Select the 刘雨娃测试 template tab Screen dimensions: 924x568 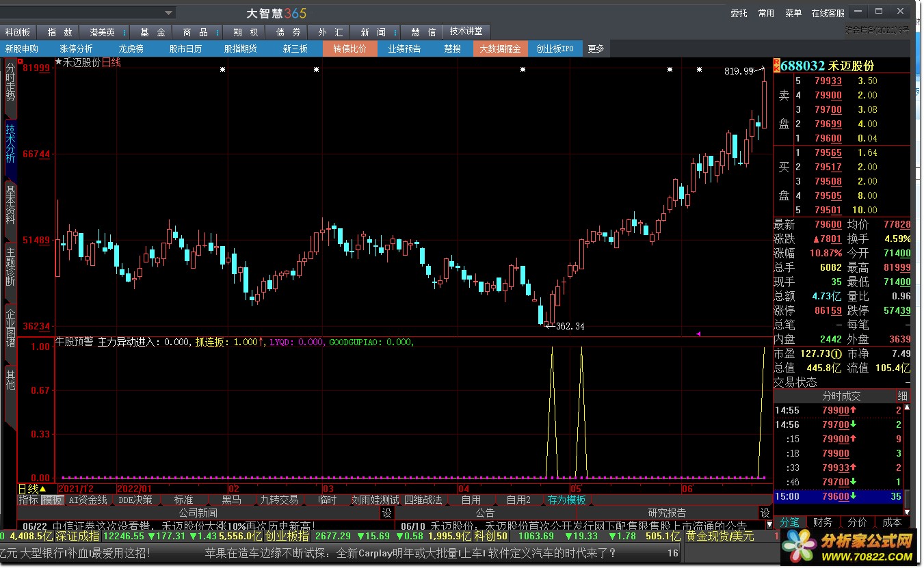pyautogui.click(x=375, y=500)
